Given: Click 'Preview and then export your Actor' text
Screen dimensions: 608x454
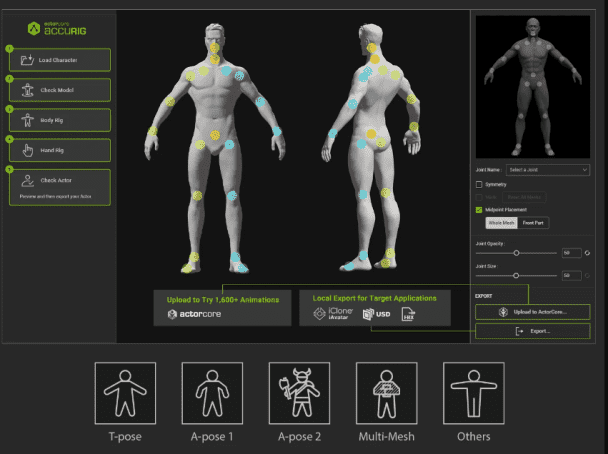Looking at the screenshot, I should pyautogui.click(x=55, y=197).
